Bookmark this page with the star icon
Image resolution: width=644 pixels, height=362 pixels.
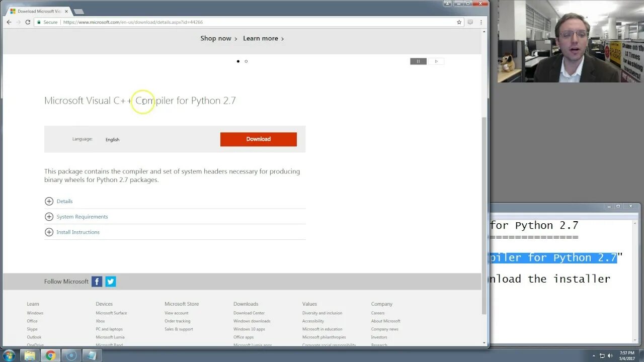[459, 22]
